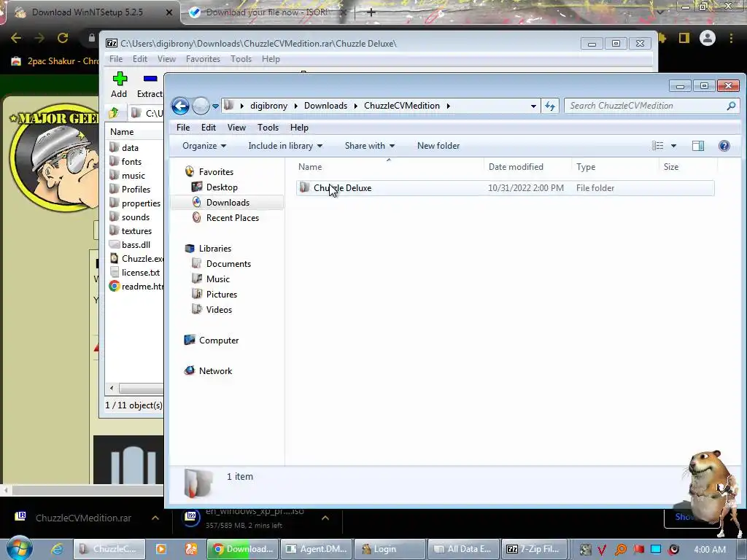Click the Explorer Back arrow button

pyautogui.click(x=181, y=106)
